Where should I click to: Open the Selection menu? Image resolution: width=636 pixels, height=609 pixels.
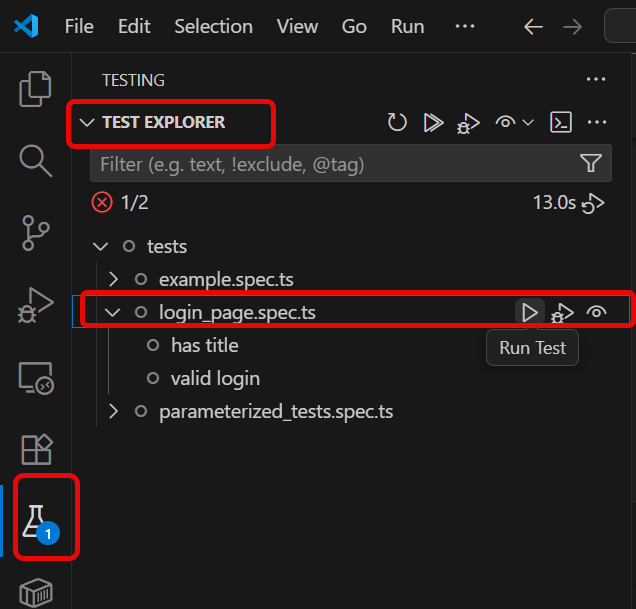click(x=213, y=26)
